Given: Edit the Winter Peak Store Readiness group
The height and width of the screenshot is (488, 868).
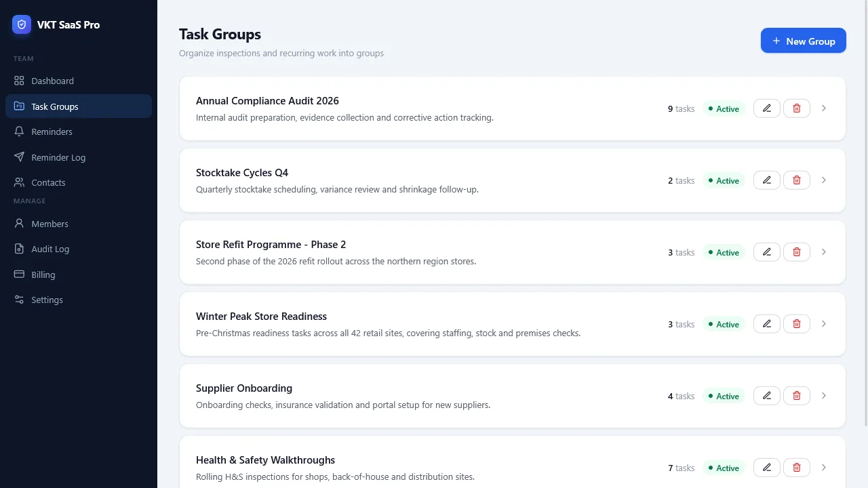Looking at the screenshot, I should pos(767,324).
